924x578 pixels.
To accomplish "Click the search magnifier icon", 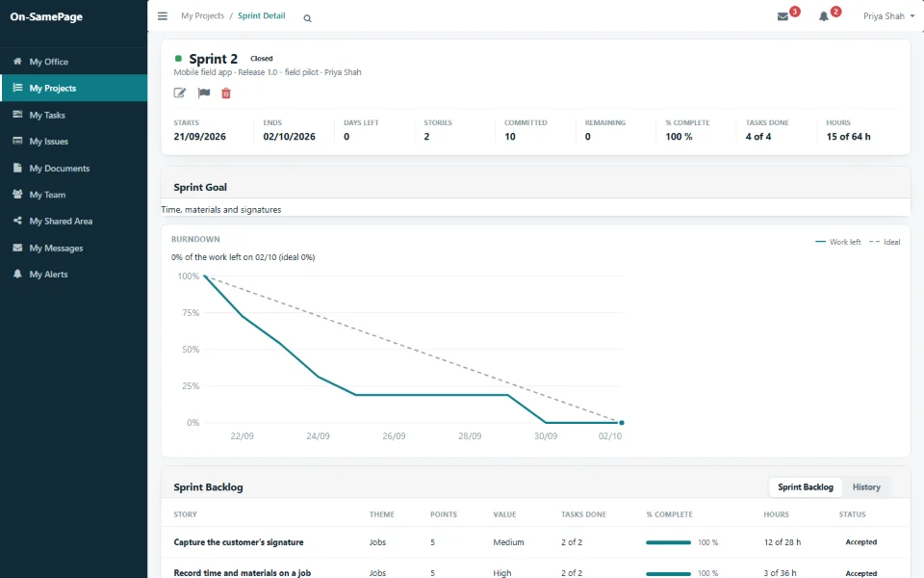I will (x=307, y=18).
